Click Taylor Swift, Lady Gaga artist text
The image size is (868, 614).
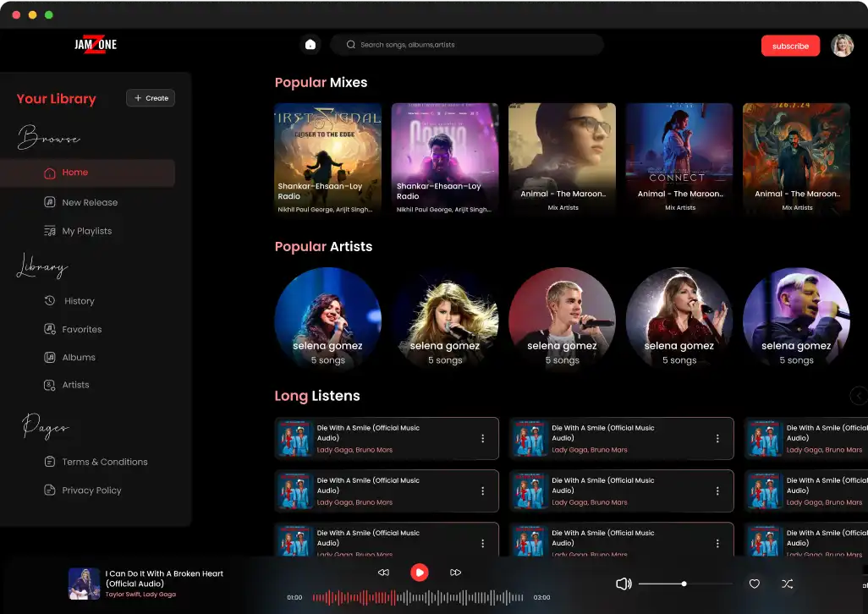140,595
